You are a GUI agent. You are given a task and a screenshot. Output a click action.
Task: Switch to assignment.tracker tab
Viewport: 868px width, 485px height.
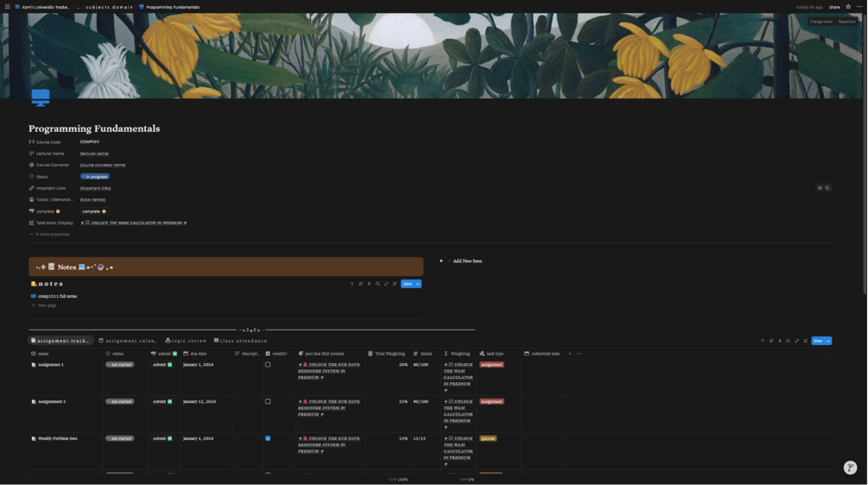(x=60, y=341)
